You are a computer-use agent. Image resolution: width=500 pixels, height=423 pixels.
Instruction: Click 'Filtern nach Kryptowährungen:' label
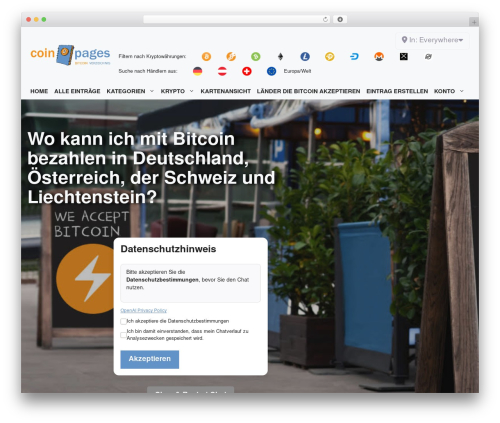pyautogui.click(x=152, y=56)
